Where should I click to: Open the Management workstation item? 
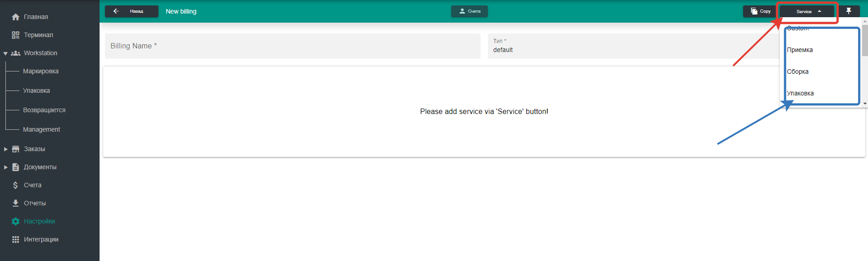coord(42,129)
